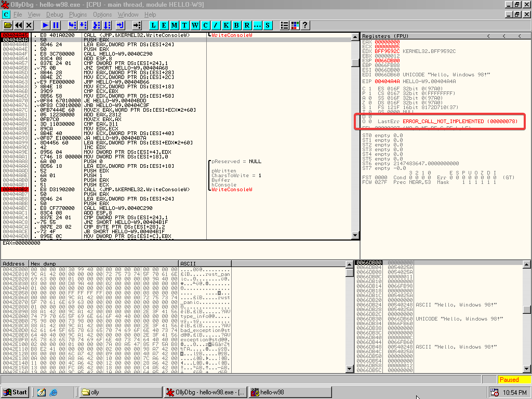Screen dimensions: 532x399
Task: Click the ASCII column header in dump
Action: 205,263
